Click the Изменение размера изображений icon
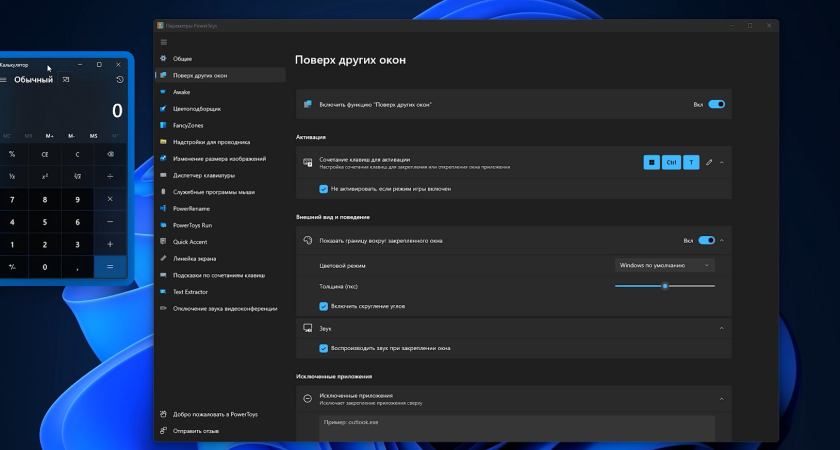 [x=163, y=159]
